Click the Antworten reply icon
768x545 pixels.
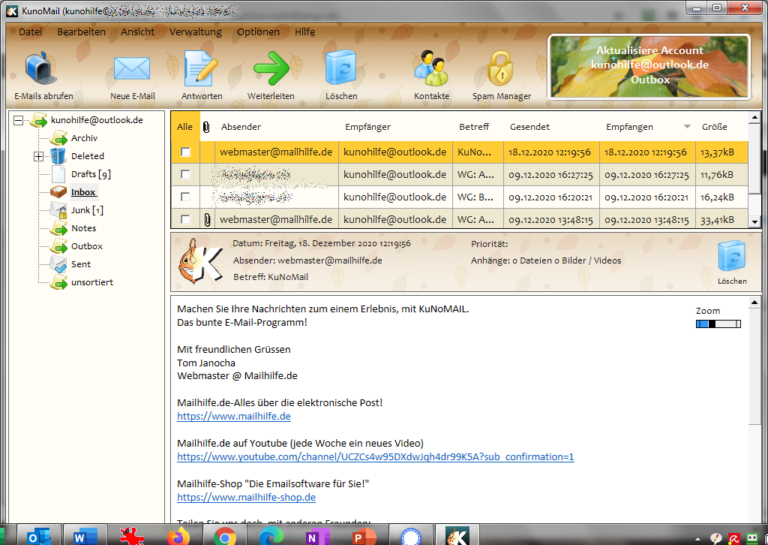click(201, 70)
